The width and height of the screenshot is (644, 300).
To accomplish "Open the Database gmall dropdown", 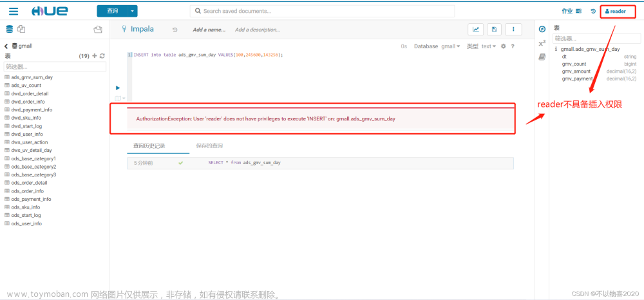I will [451, 46].
